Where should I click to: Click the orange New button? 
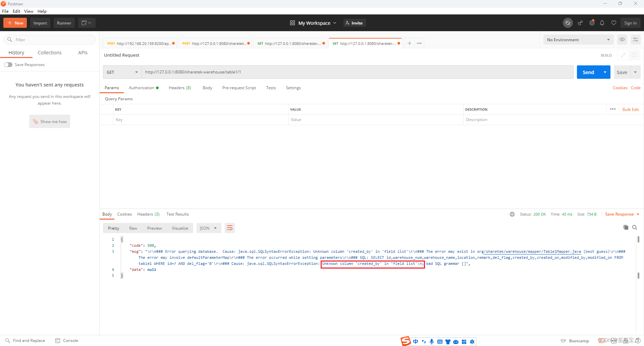[15, 23]
